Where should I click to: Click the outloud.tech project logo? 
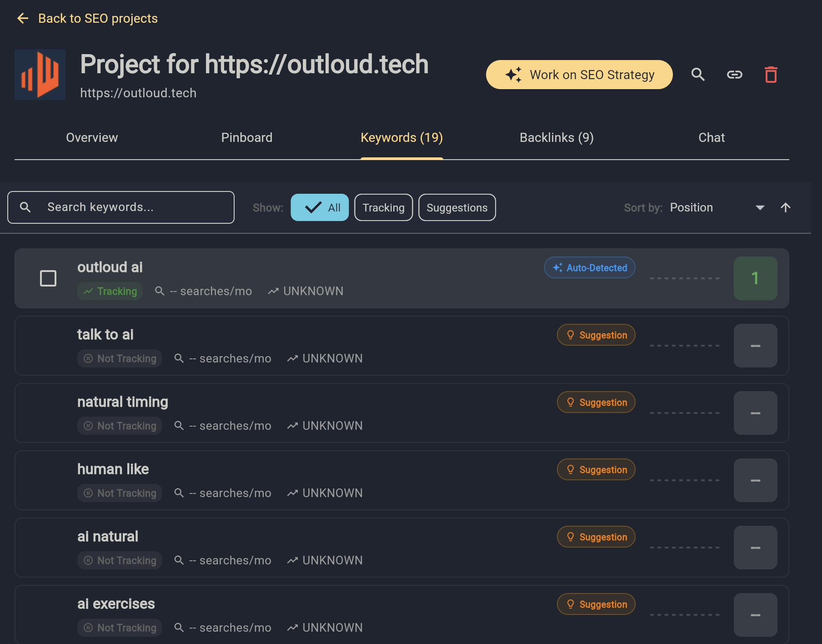[x=40, y=74]
